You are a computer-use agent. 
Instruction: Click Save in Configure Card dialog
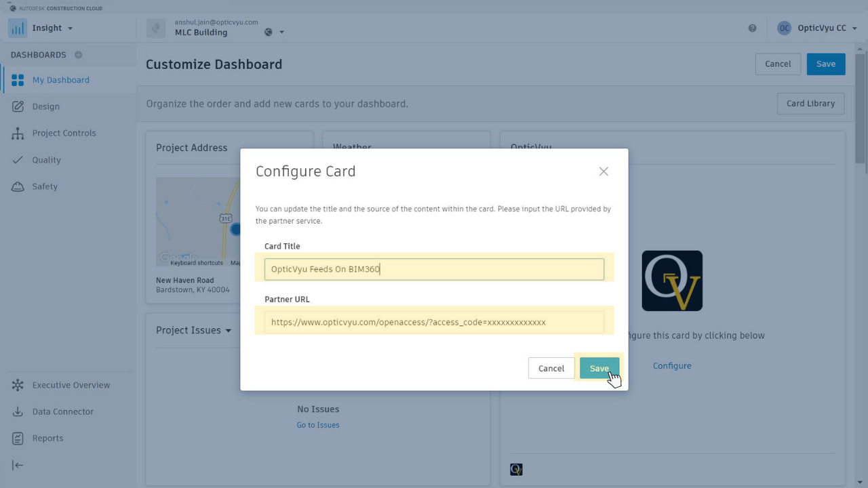point(599,368)
